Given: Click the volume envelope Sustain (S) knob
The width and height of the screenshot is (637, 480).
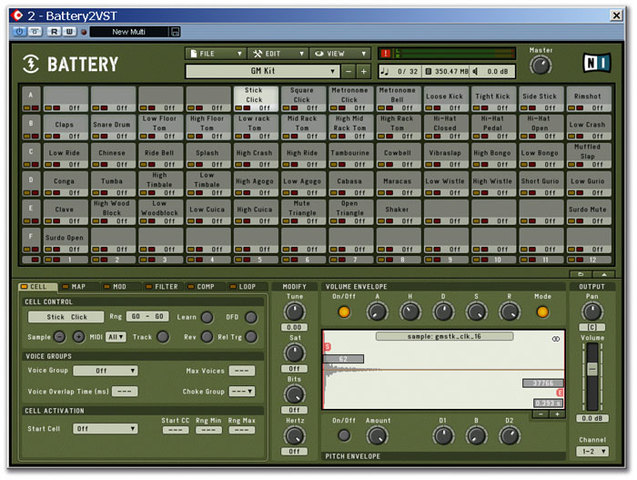Looking at the screenshot, I should 476,312.
